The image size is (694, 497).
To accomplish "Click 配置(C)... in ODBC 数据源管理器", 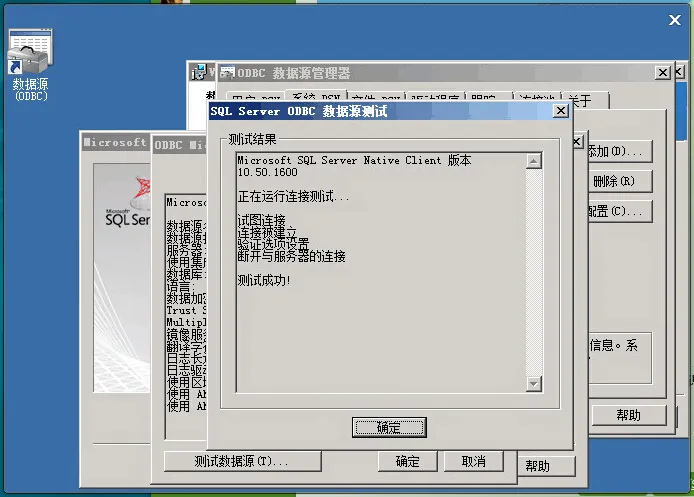I will point(620,211).
